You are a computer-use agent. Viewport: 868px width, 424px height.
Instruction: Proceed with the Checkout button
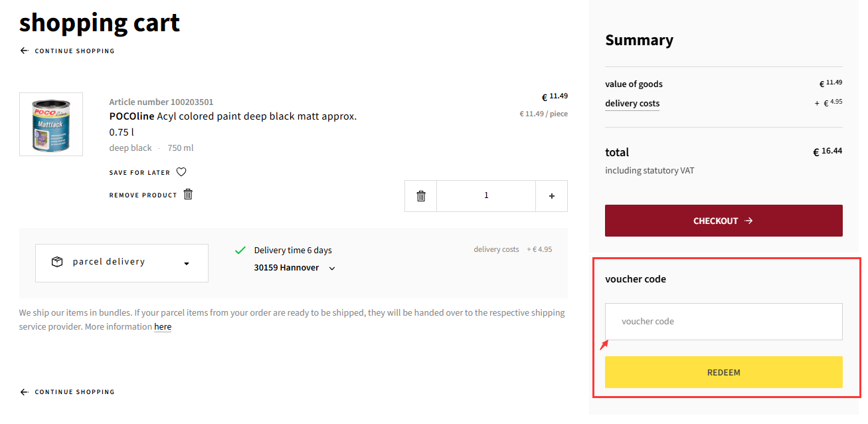[724, 221]
